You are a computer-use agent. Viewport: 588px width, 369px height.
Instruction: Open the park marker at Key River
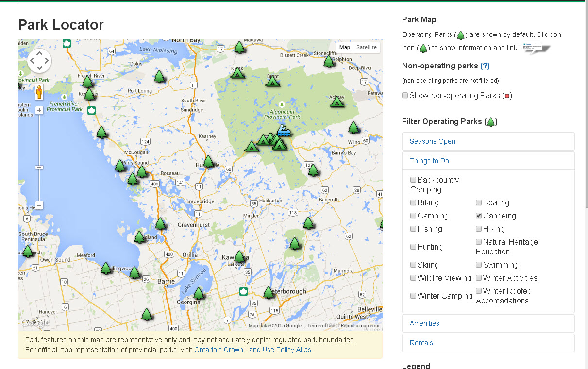89,94
